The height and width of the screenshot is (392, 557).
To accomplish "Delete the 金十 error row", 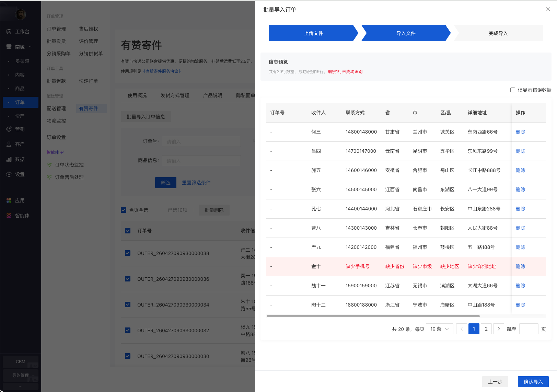I will tap(520, 266).
